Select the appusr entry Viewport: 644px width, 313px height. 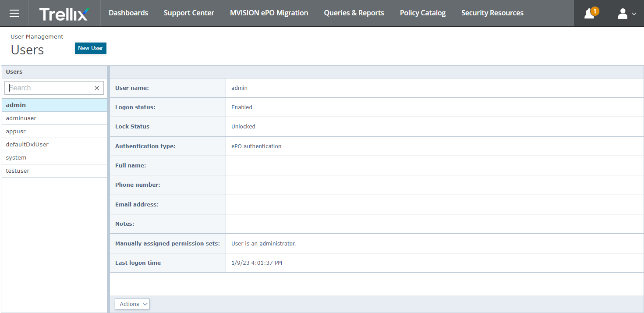click(54, 132)
